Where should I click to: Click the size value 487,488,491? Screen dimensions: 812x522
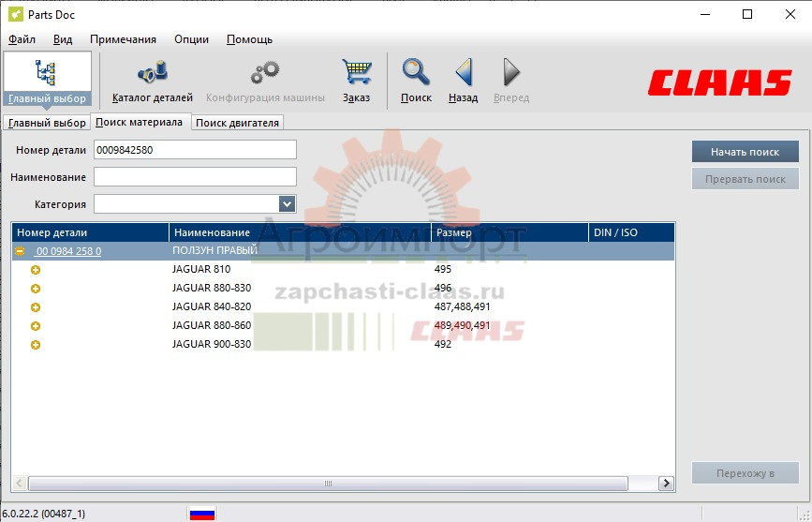(x=462, y=306)
